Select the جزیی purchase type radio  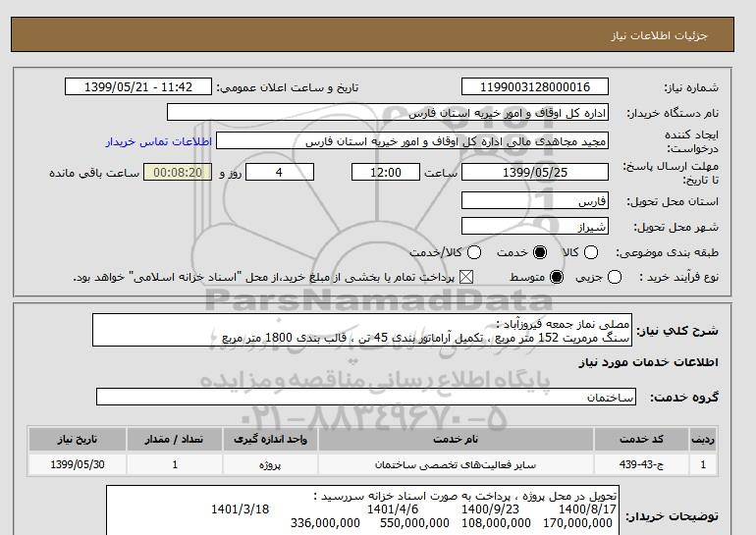click(x=615, y=277)
